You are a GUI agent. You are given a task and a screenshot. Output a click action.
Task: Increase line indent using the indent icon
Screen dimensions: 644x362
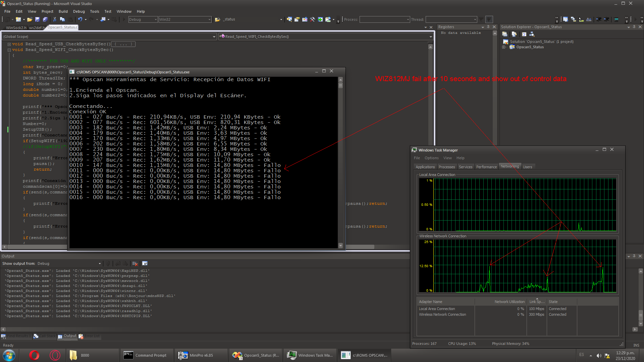tap(606, 19)
